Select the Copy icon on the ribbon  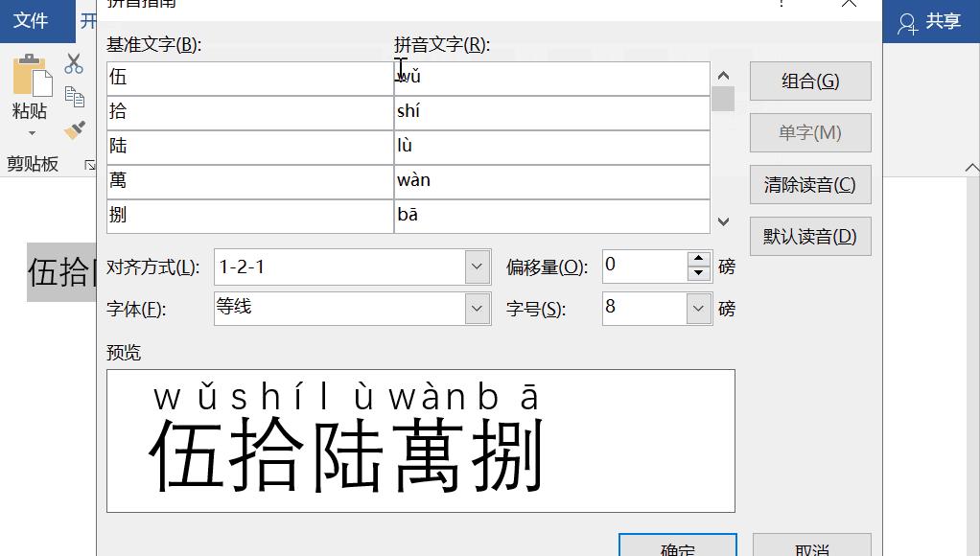(76, 97)
